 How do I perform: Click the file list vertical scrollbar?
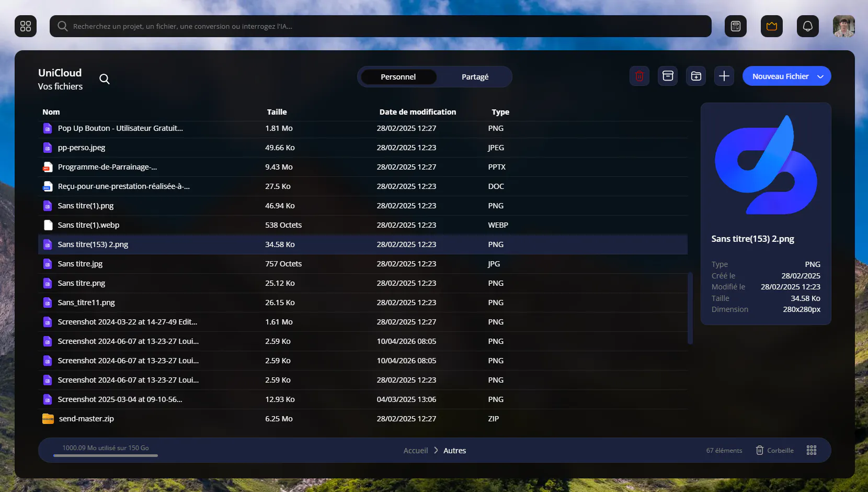[690, 308]
